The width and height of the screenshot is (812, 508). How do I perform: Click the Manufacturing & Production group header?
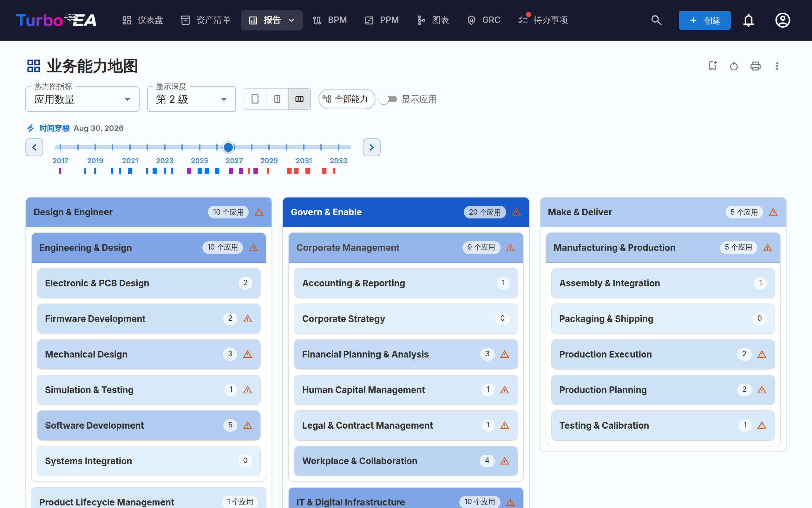click(x=663, y=248)
